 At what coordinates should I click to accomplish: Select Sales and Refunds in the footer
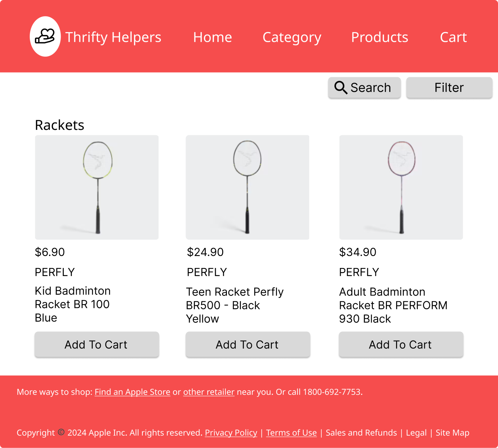(361, 433)
